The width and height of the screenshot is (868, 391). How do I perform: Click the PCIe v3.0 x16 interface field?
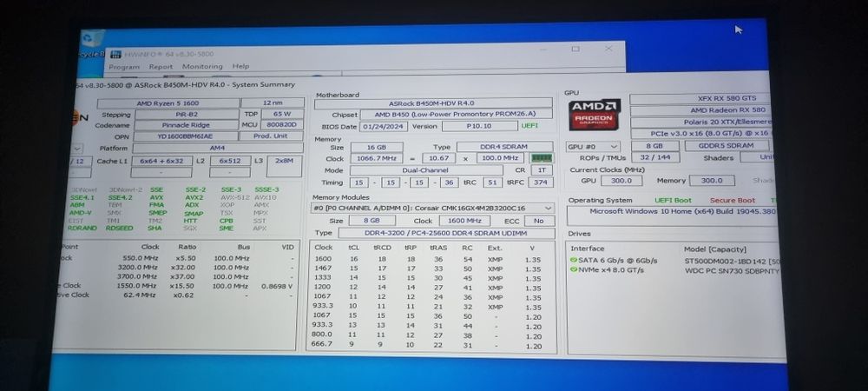coord(701,134)
